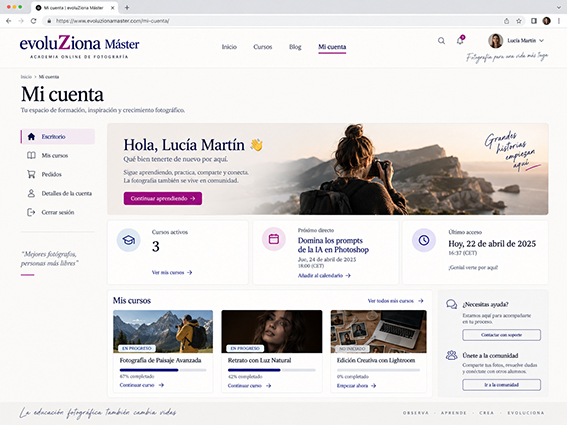Click the Ver todos mis cursos link

pyautogui.click(x=395, y=301)
